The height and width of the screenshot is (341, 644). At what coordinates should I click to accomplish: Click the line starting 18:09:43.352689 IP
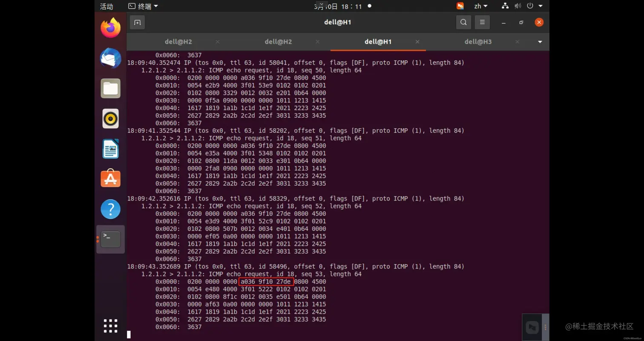tap(296, 266)
